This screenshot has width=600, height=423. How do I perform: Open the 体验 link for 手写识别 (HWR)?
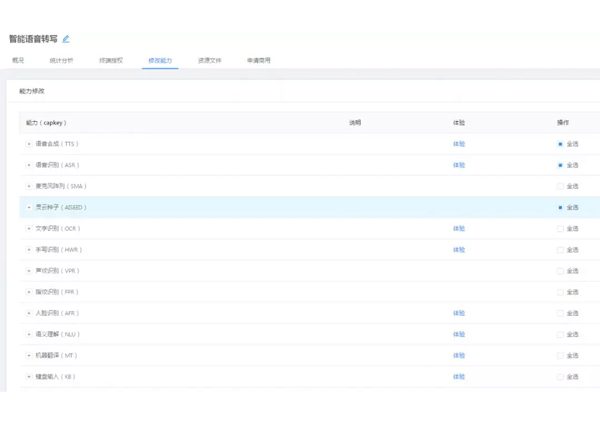click(459, 250)
